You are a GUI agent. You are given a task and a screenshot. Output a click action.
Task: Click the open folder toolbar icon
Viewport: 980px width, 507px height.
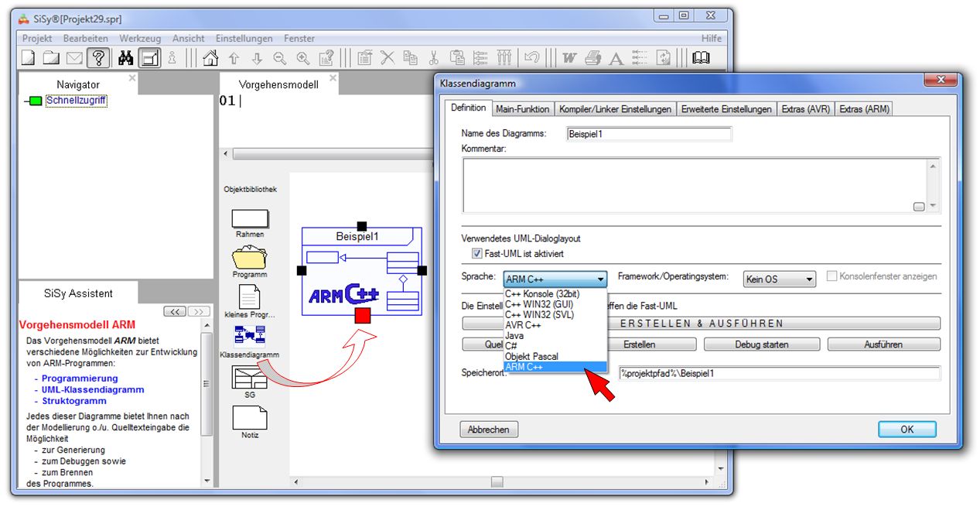tap(51, 58)
